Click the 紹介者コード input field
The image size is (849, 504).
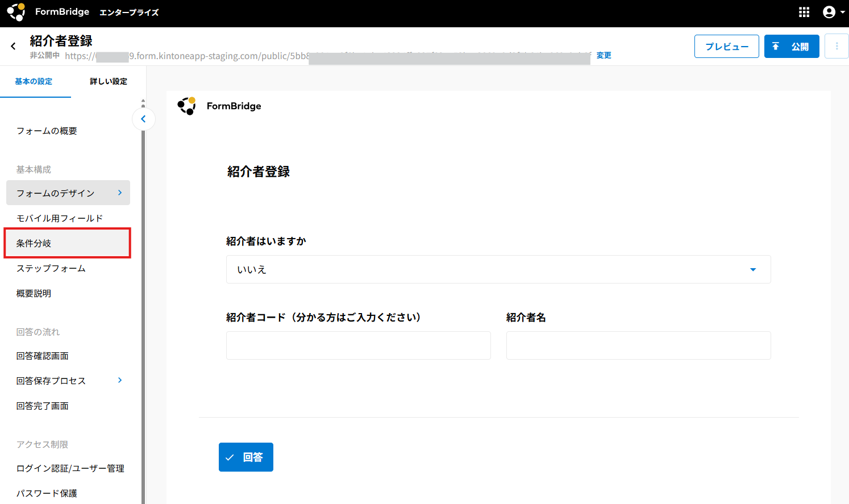click(358, 345)
